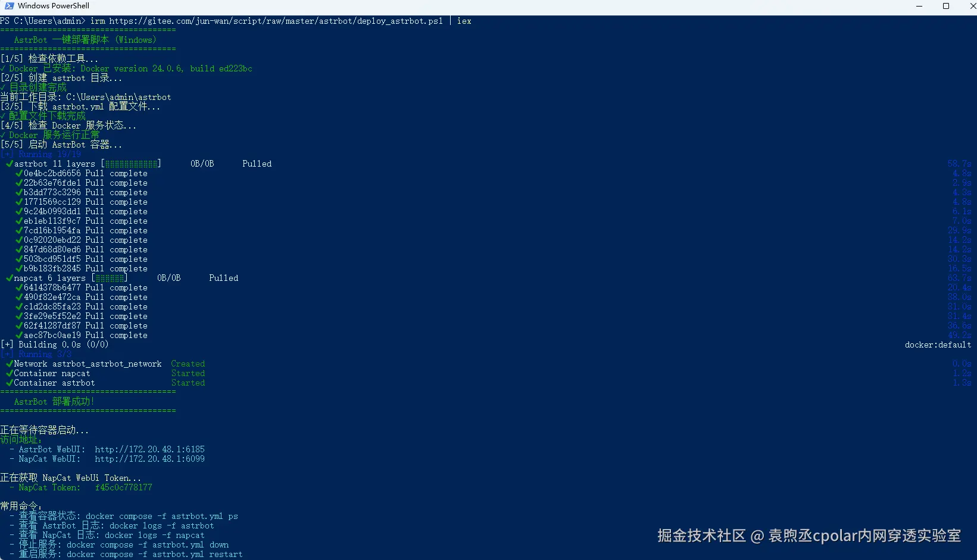
Task: Click layer hash "c1d2dc85fa23"
Action: click(52, 306)
